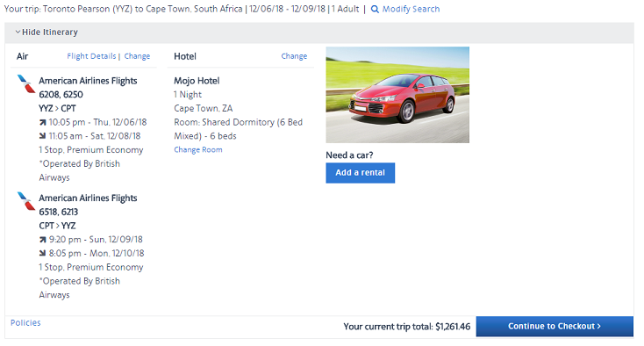Image resolution: width=644 pixels, height=346 pixels.
Task: Click Change link in Hotel section
Action: (x=294, y=56)
